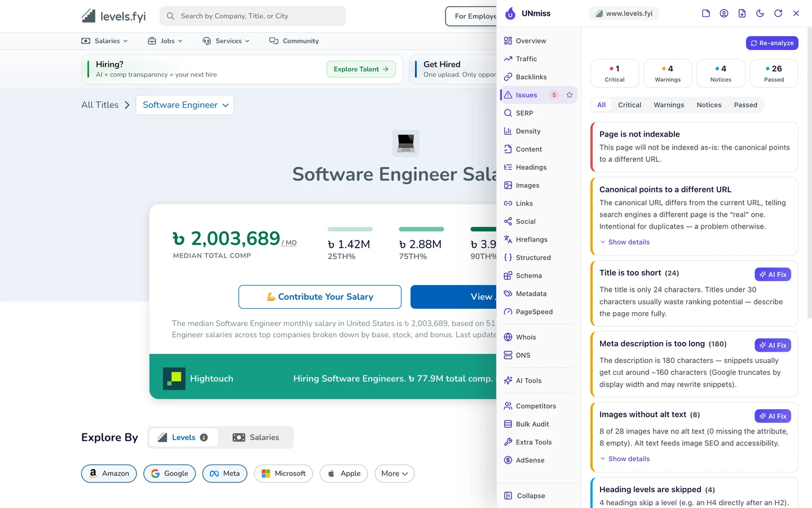
Task: Open the account profile icon
Action: (x=724, y=14)
